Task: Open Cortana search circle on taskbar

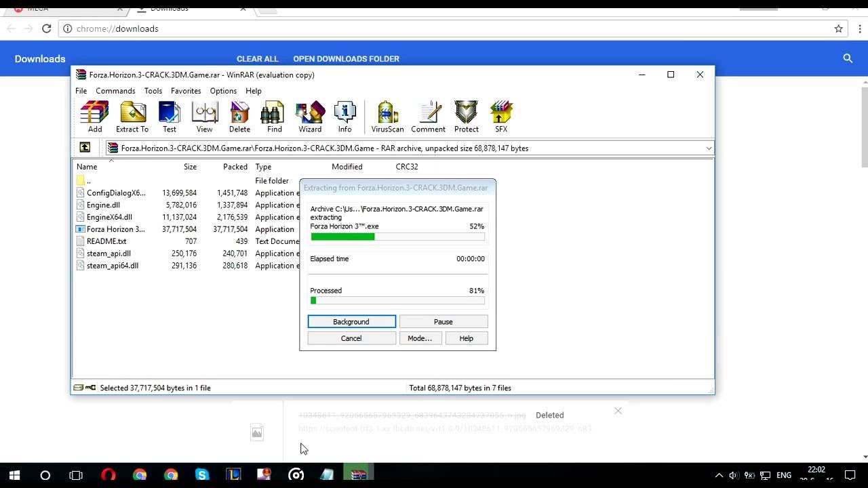Action: click(x=45, y=475)
